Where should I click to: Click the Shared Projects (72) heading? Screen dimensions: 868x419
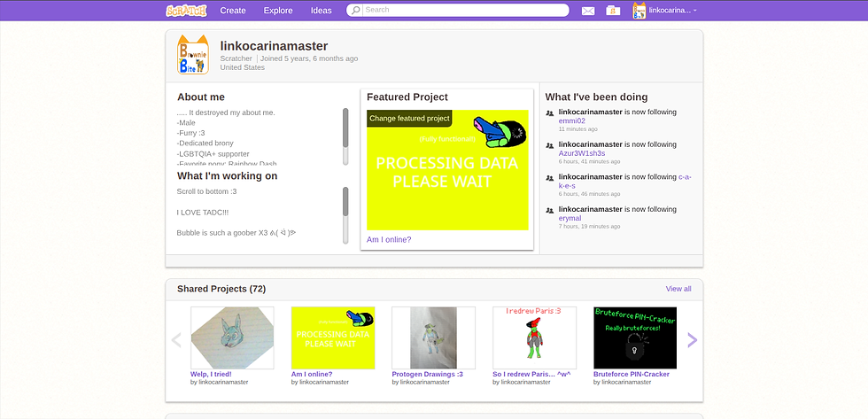point(221,289)
